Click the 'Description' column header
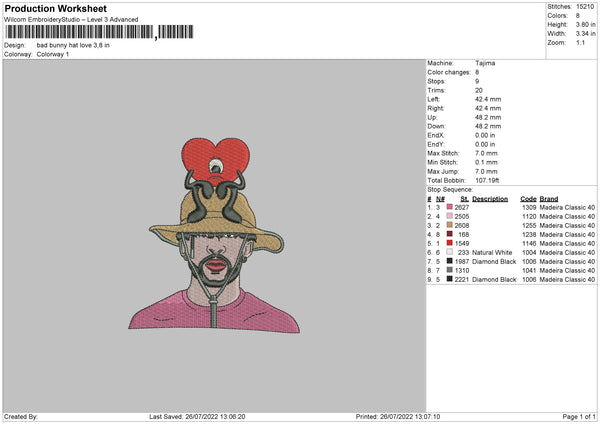The height and width of the screenshot is (424, 600). (x=490, y=199)
